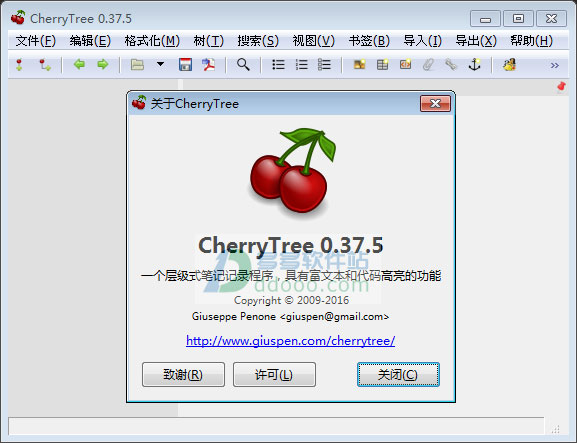Image resolution: width=577 pixels, height=443 pixels.
Task: Open the giuspen.com/cherrytree link
Action: [291, 341]
